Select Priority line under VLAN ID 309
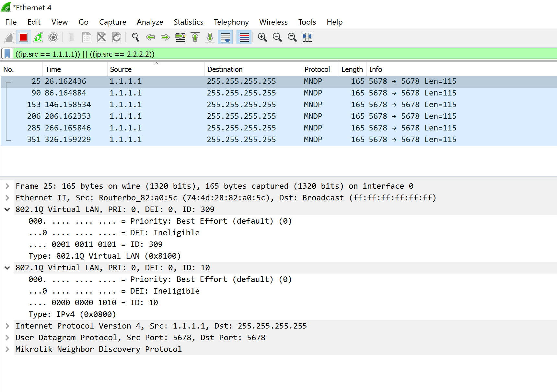Viewport: 557px width, 392px height. 160,221
